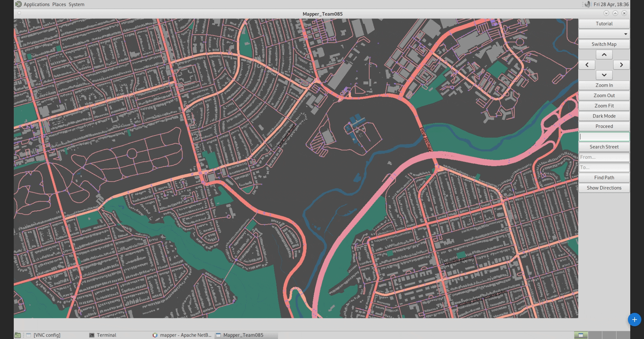This screenshot has height=339, width=644.
Task: Click the pan left arrow button
Action: 587,65
